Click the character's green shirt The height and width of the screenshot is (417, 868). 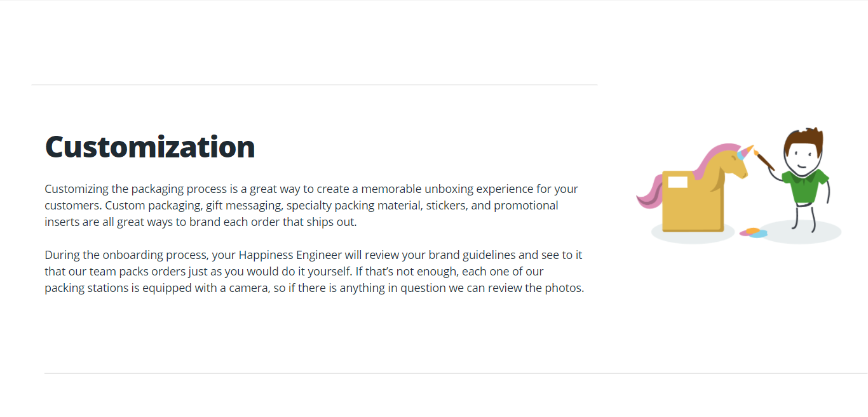[x=806, y=186]
